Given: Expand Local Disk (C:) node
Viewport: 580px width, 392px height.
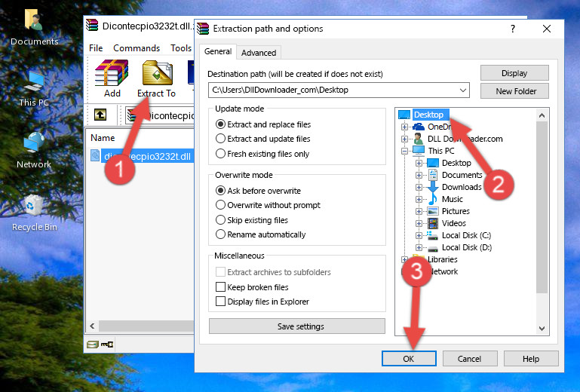Looking at the screenshot, I should (x=419, y=235).
